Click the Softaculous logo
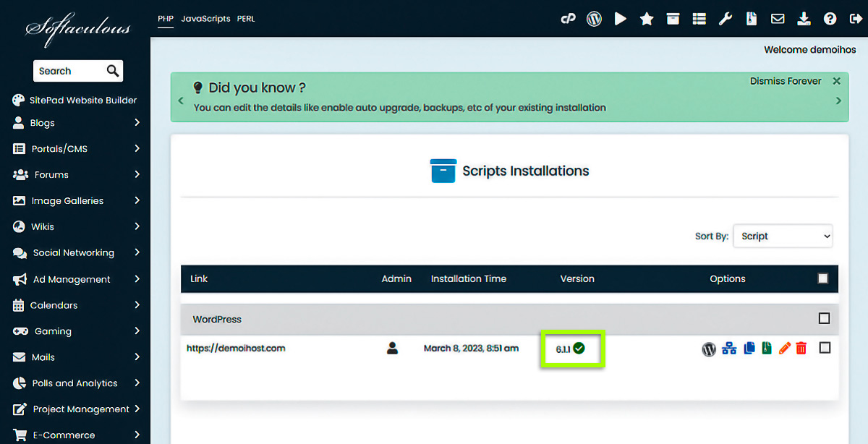This screenshot has height=444, width=868. [x=78, y=29]
